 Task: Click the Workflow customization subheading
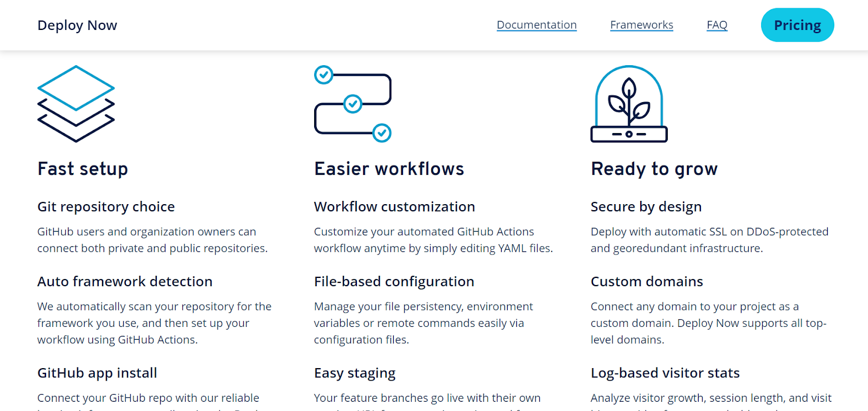click(394, 207)
